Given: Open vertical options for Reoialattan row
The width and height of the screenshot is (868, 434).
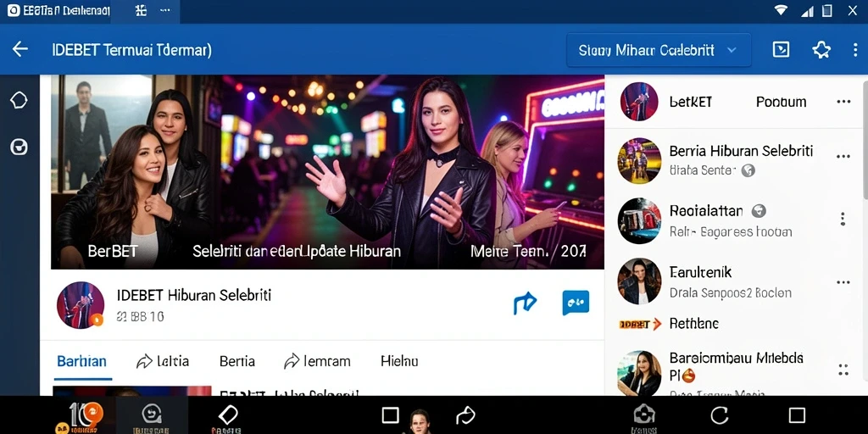Looking at the screenshot, I should point(843,219).
